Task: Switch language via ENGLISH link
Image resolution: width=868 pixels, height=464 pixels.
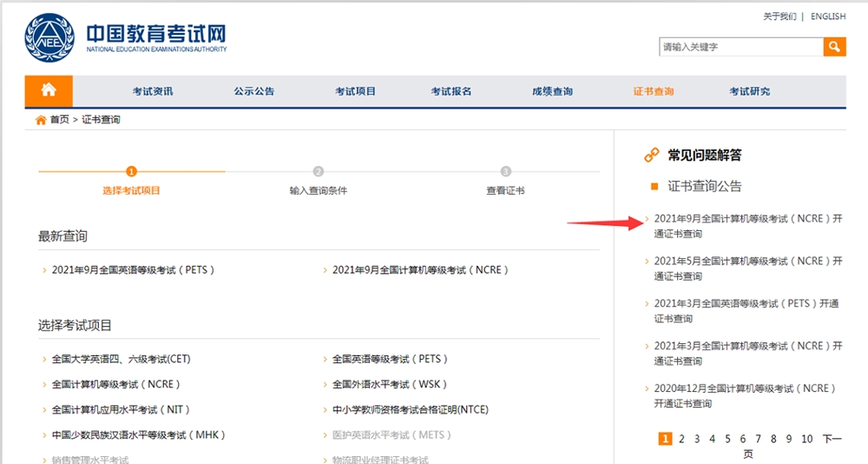Action: tap(828, 17)
